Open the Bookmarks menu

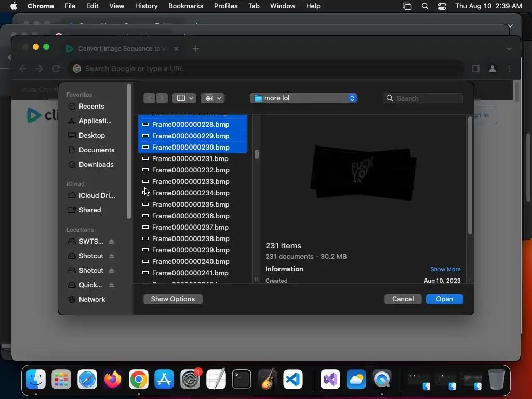pyautogui.click(x=186, y=6)
